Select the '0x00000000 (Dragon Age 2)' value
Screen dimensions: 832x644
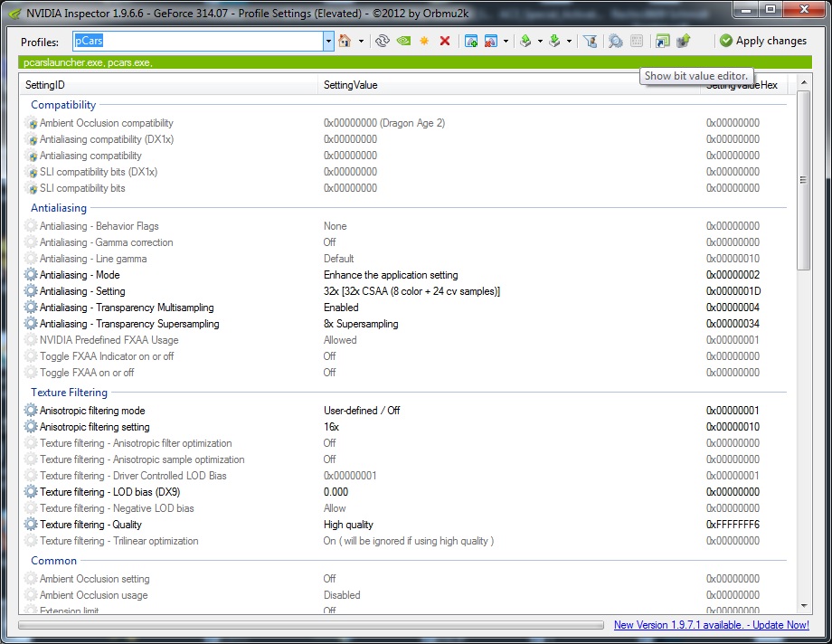click(384, 123)
